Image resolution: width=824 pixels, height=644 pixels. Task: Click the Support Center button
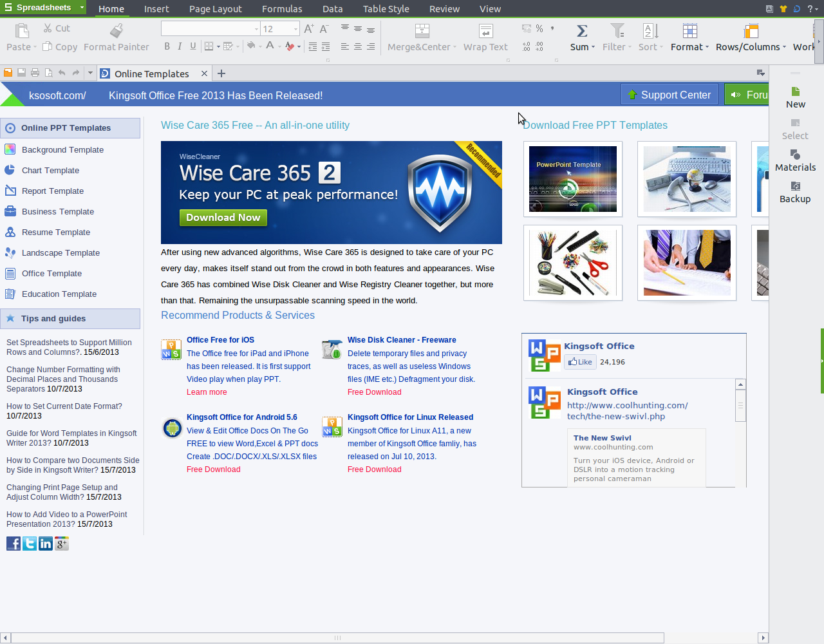[x=669, y=95]
